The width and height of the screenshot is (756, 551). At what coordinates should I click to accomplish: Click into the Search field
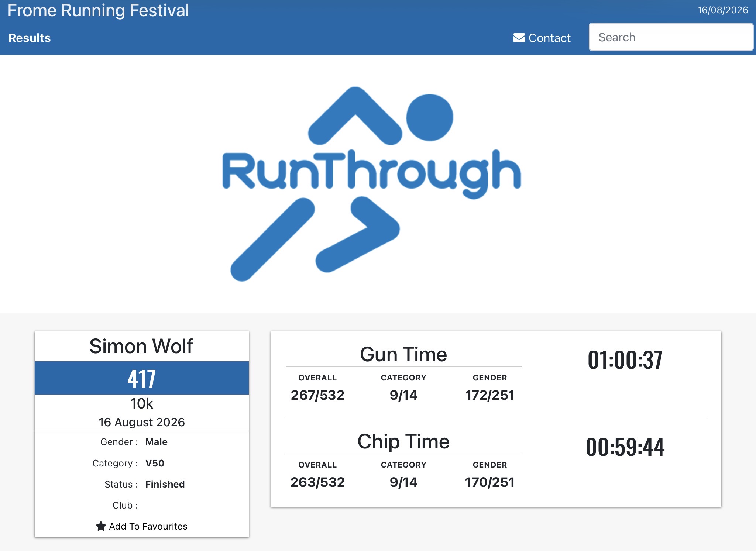(x=671, y=37)
